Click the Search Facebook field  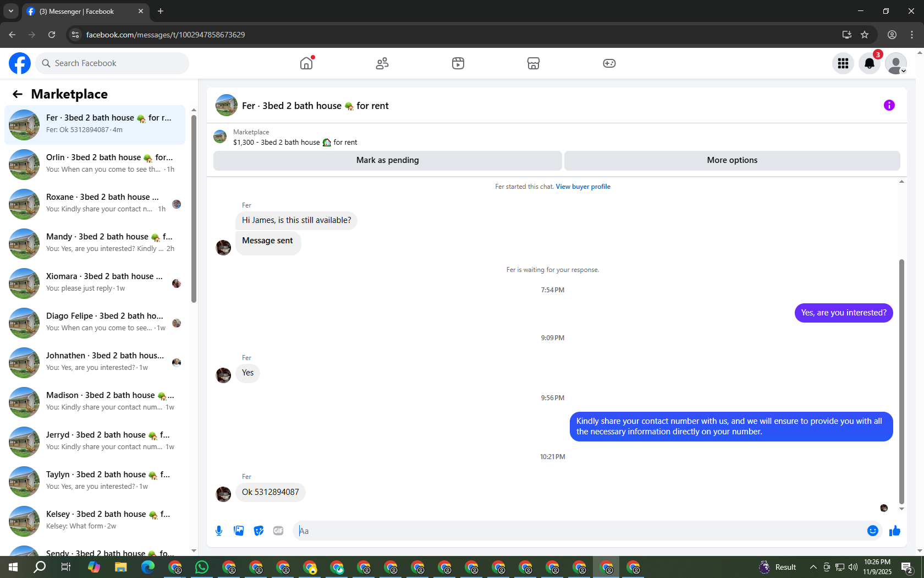[x=112, y=63]
